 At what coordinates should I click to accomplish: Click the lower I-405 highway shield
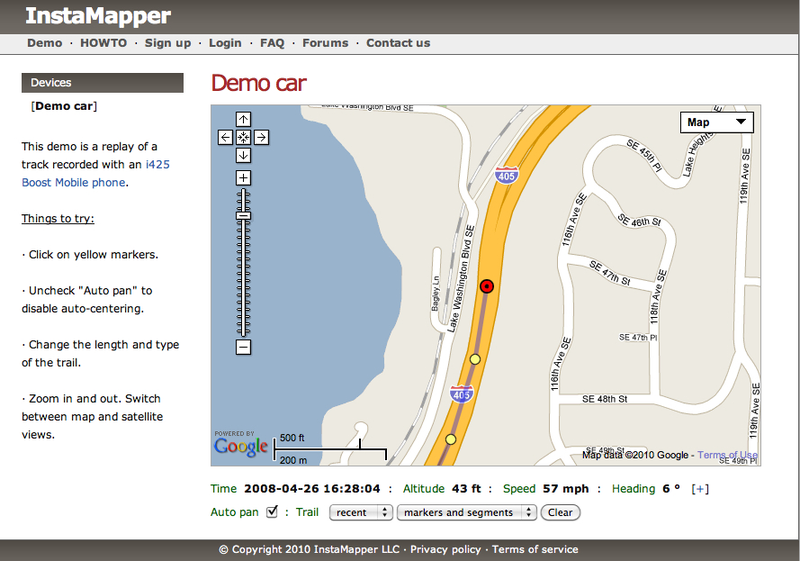(x=462, y=394)
